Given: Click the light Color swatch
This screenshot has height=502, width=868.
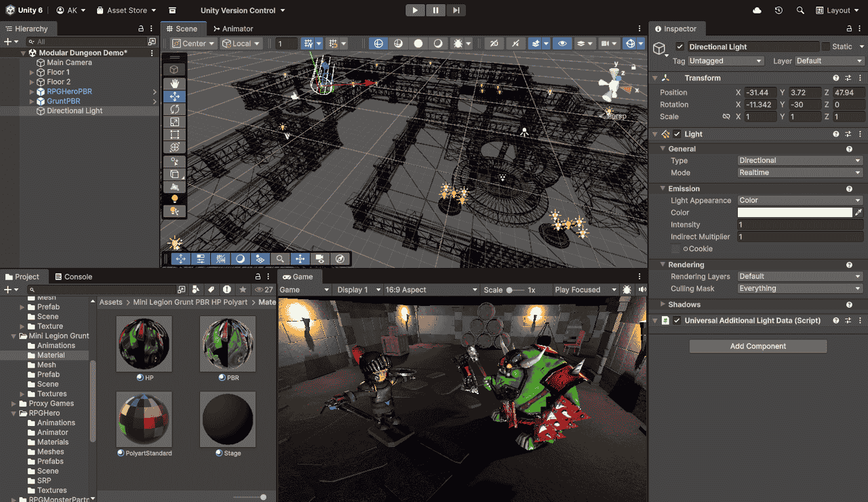Looking at the screenshot, I should point(794,212).
